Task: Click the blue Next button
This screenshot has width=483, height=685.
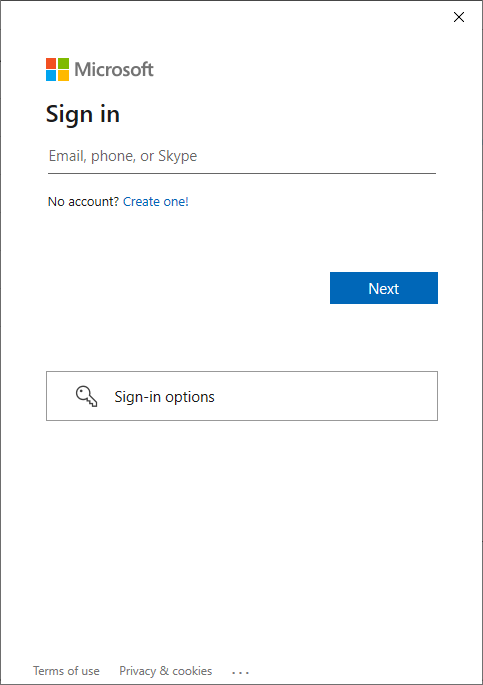Action: pos(384,288)
